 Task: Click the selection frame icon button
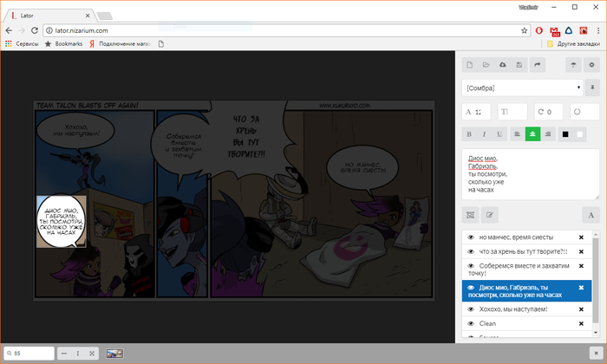(x=470, y=215)
